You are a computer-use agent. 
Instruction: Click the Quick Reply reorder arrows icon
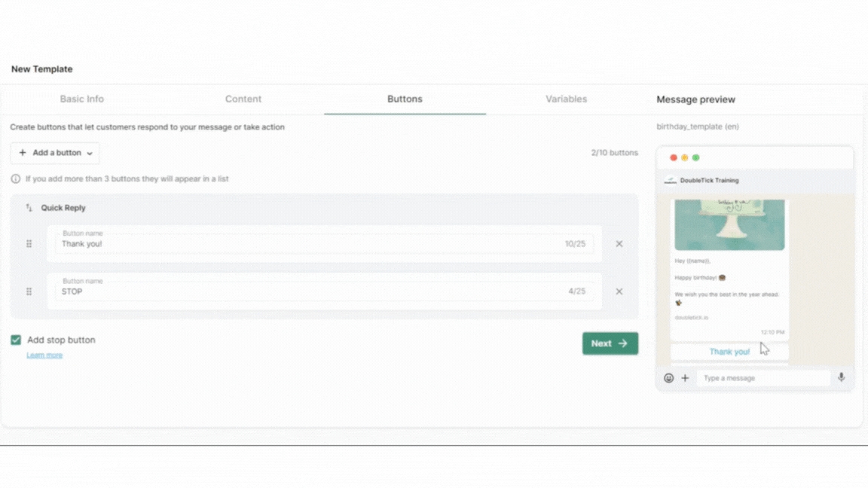coord(29,208)
